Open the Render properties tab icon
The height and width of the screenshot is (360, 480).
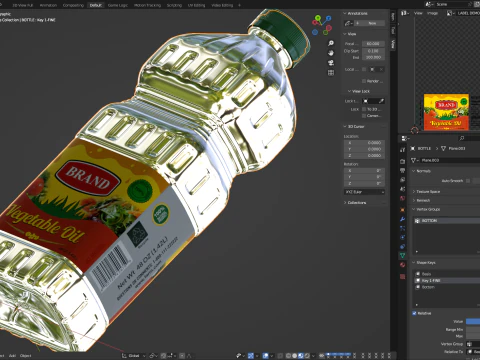pyautogui.click(x=402, y=161)
